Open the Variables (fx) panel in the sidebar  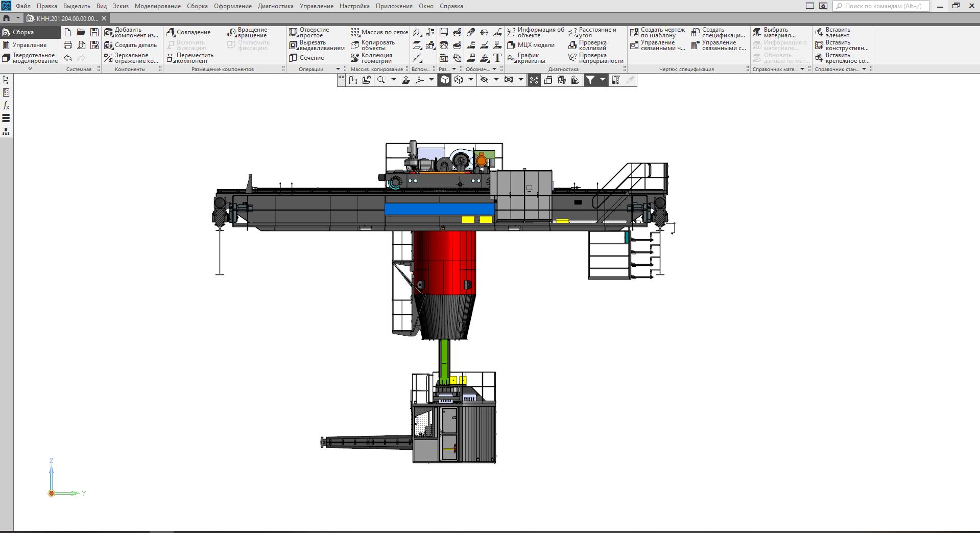pyautogui.click(x=6, y=106)
